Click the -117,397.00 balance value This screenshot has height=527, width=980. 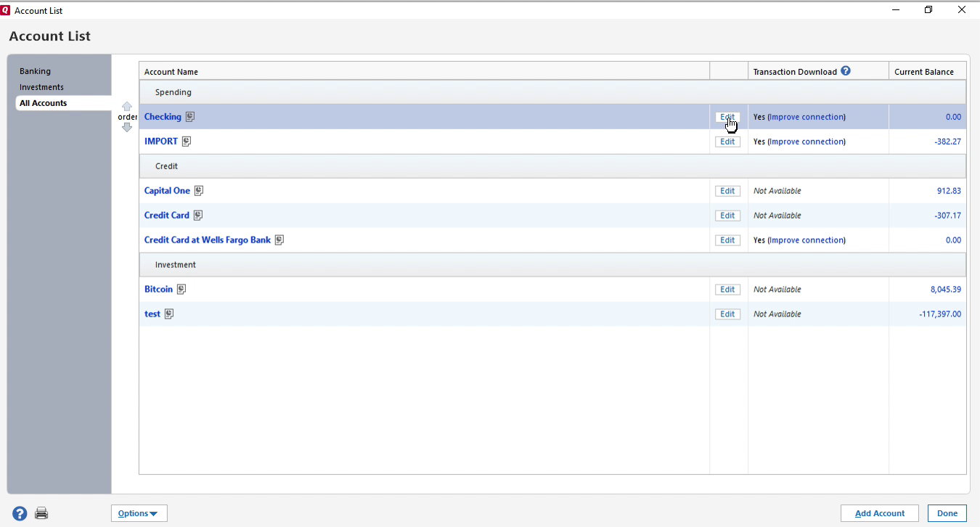[x=939, y=314]
